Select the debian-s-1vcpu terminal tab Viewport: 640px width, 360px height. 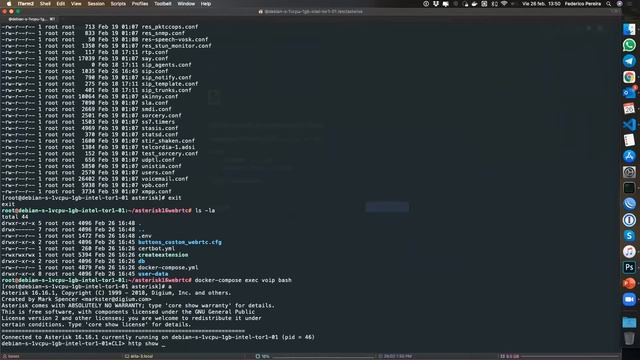(x=31, y=19)
